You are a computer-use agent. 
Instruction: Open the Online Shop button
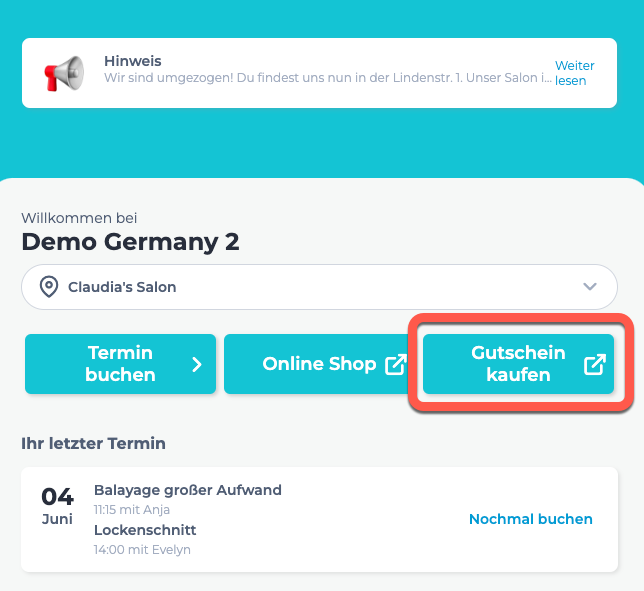(x=320, y=364)
